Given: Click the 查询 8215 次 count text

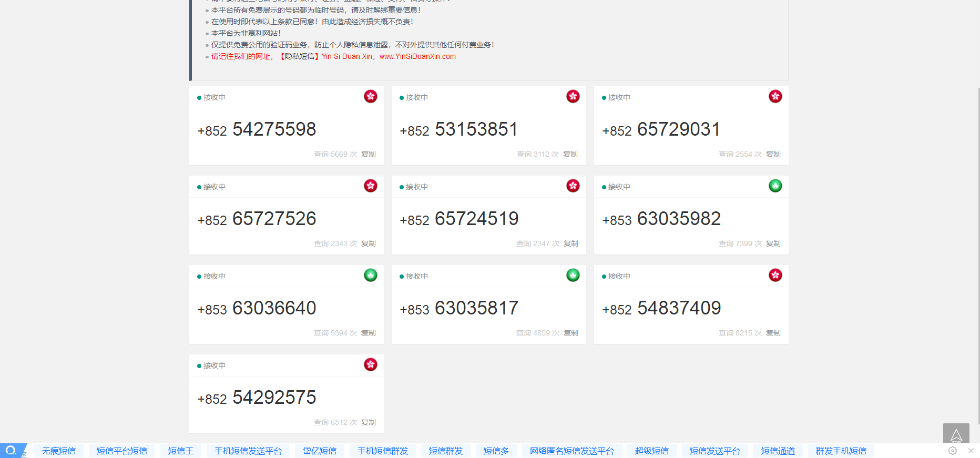Looking at the screenshot, I should pyautogui.click(x=740, y=333).
